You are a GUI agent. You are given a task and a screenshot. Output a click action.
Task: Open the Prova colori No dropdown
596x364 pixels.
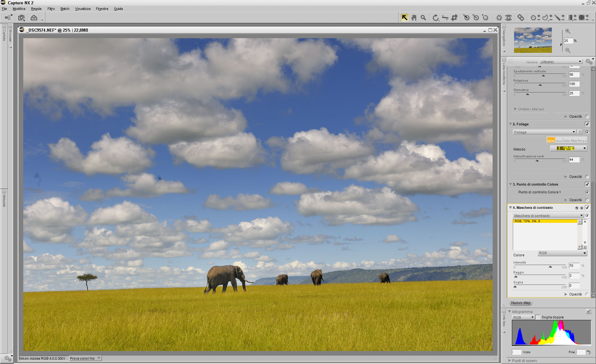pos(85,358)
